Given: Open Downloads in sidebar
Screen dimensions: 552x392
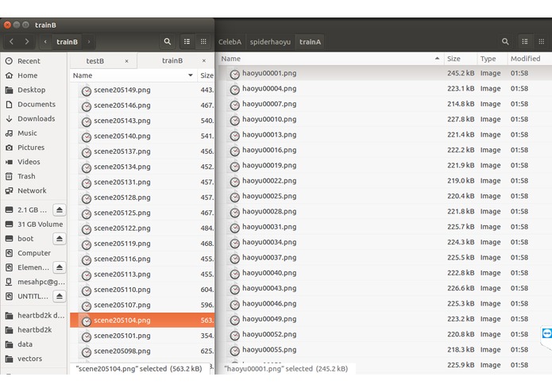Looking at the screenshot, I should point(33,118).
